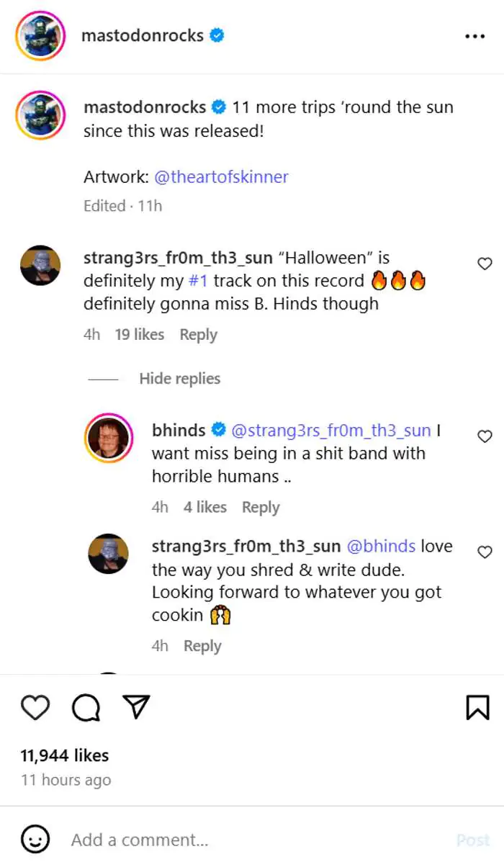504x867 pixels.
Task: Open the three-dot more options menu
Action: point(474,36)
